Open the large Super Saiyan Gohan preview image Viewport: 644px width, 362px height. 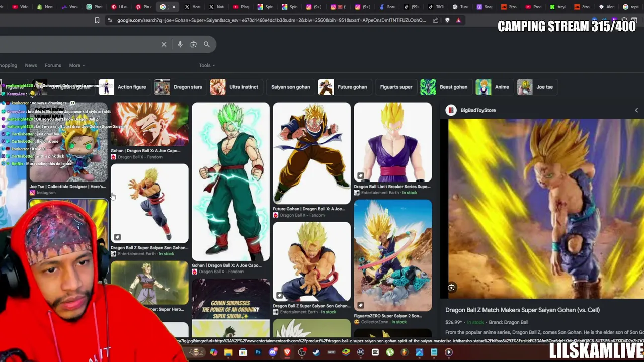click(x=546, y=209)
